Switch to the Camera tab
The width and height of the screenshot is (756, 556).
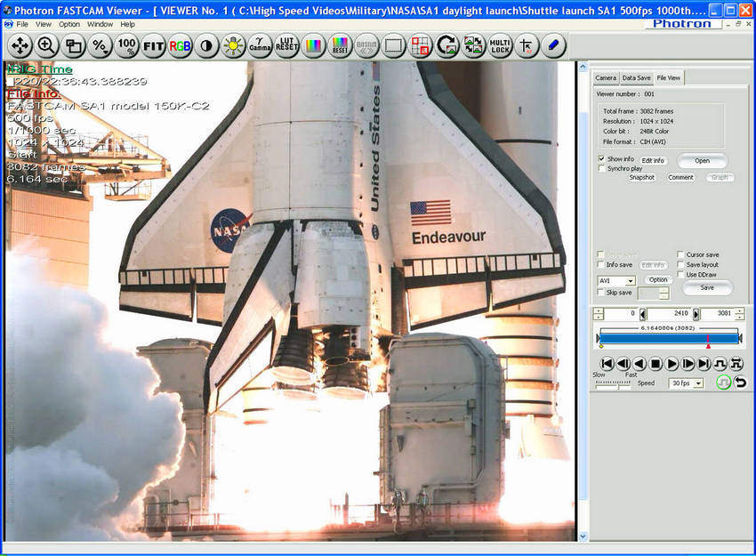point(606,77)
